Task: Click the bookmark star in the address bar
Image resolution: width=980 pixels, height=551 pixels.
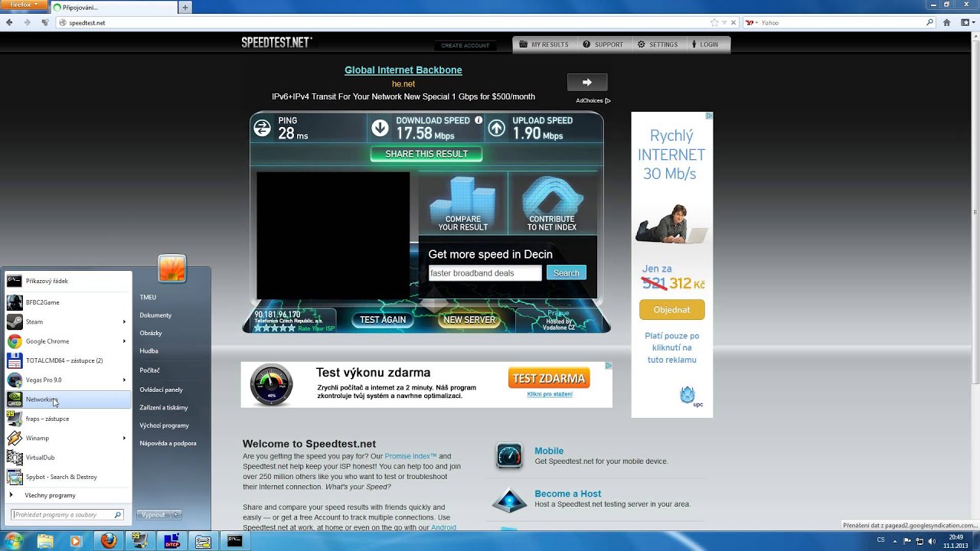Action: click(714, 23)
